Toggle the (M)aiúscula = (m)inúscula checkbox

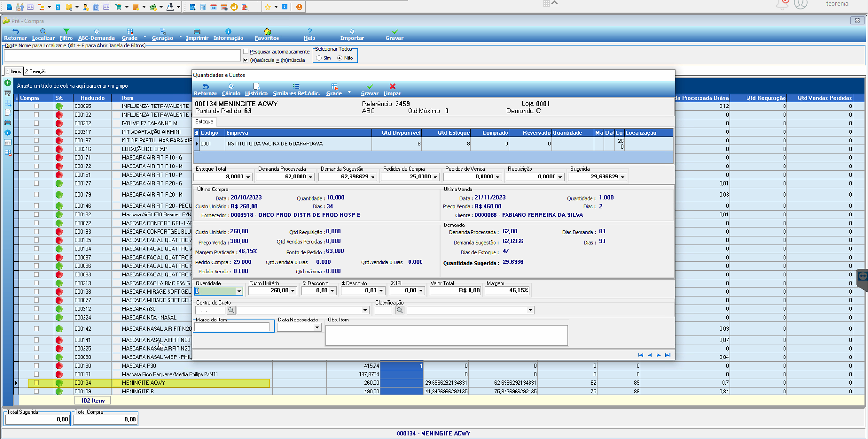pos(246,60)
